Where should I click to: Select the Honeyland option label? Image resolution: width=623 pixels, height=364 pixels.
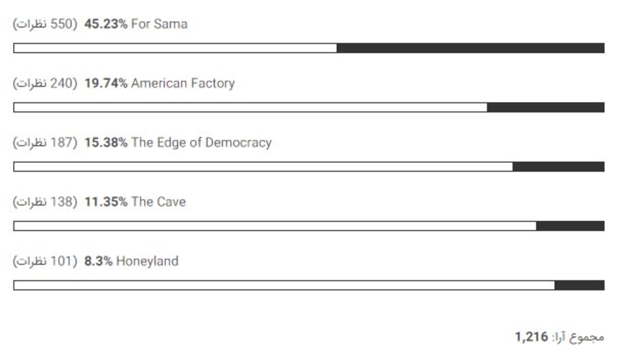pyautogui.click(x=147, y=261)
